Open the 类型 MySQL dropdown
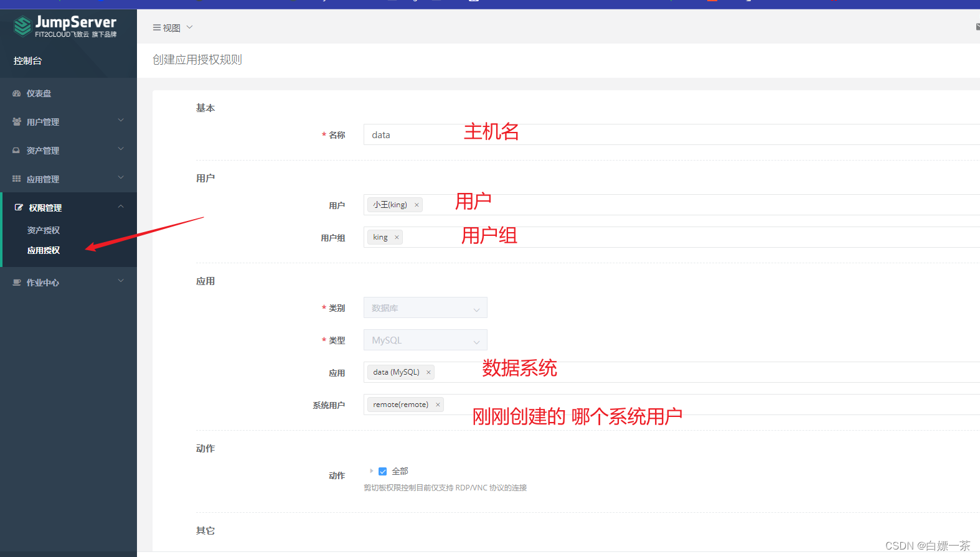 coord(425,340)
